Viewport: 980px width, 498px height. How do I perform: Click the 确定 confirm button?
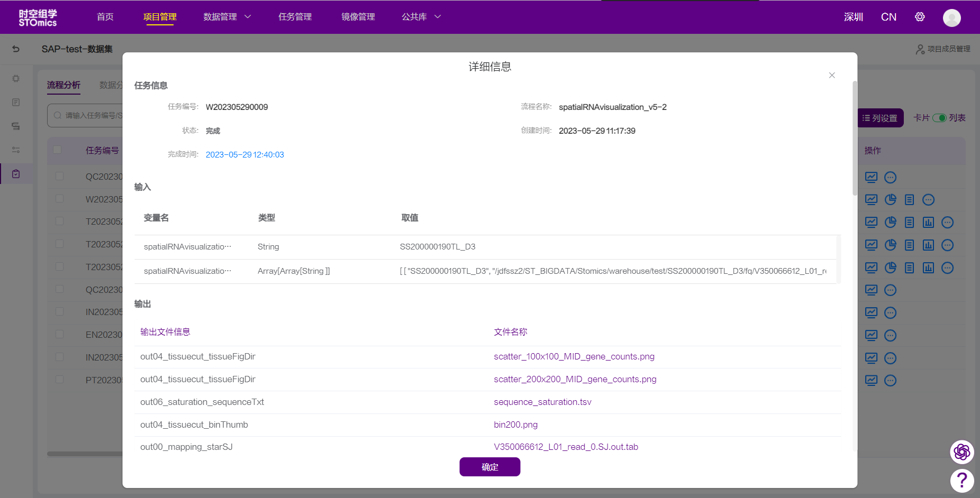pyautogui.click(x=489, y=467)
